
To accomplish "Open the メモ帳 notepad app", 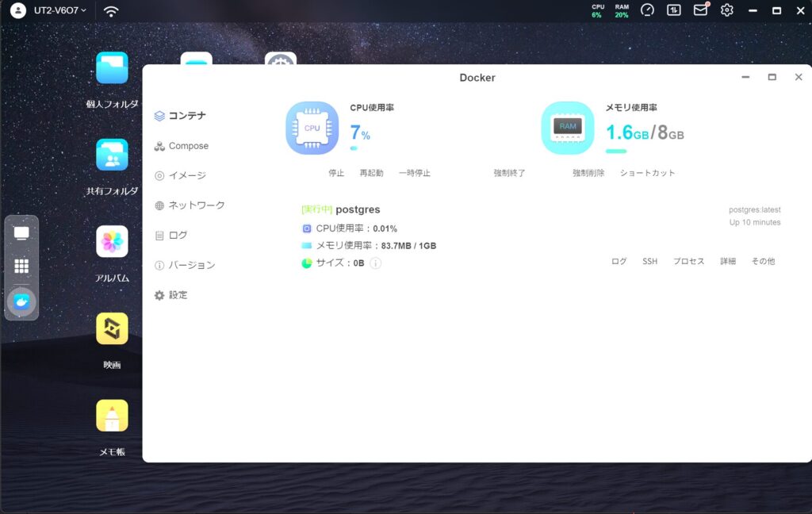I will pyautogui.click(x=112, y=416).
